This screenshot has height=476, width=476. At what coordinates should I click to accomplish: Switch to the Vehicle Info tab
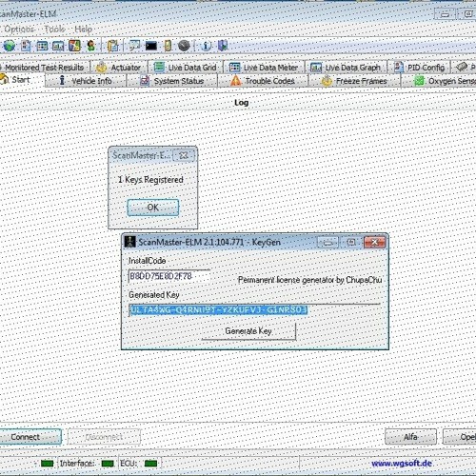tap(86, 81)
